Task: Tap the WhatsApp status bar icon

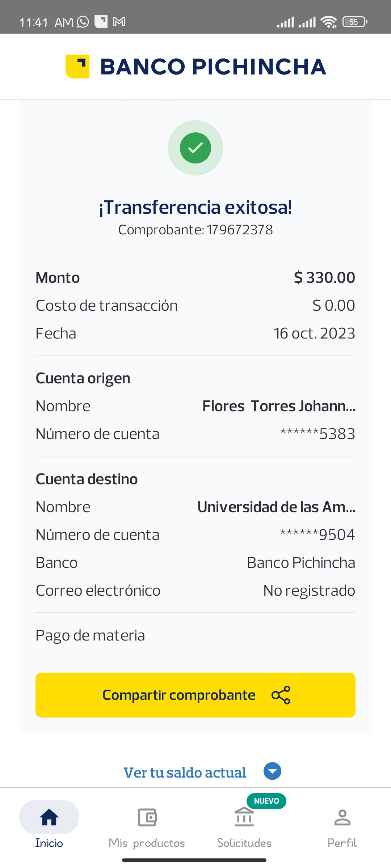Action: click(x=83, y=22)
